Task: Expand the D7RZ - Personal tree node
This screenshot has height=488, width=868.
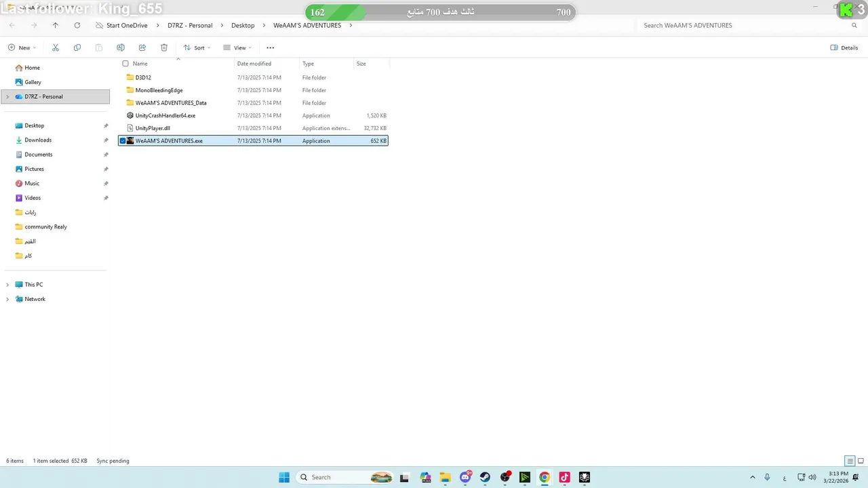Action: [x=7, y=97]
